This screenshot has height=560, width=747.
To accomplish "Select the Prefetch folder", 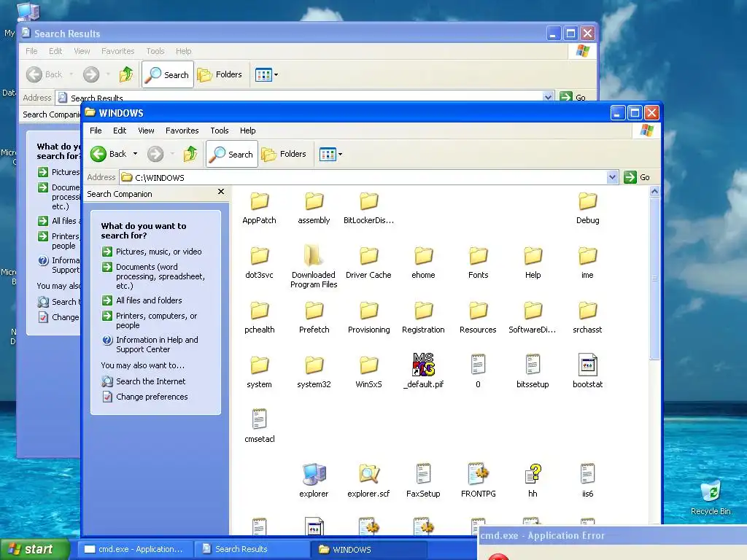I will (314, 318).
